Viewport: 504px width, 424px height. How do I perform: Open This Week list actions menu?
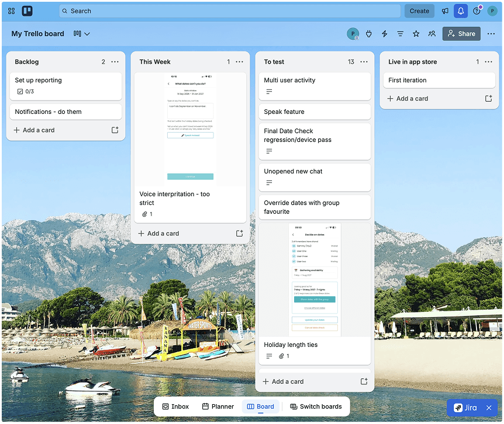(x=240, y=62)
